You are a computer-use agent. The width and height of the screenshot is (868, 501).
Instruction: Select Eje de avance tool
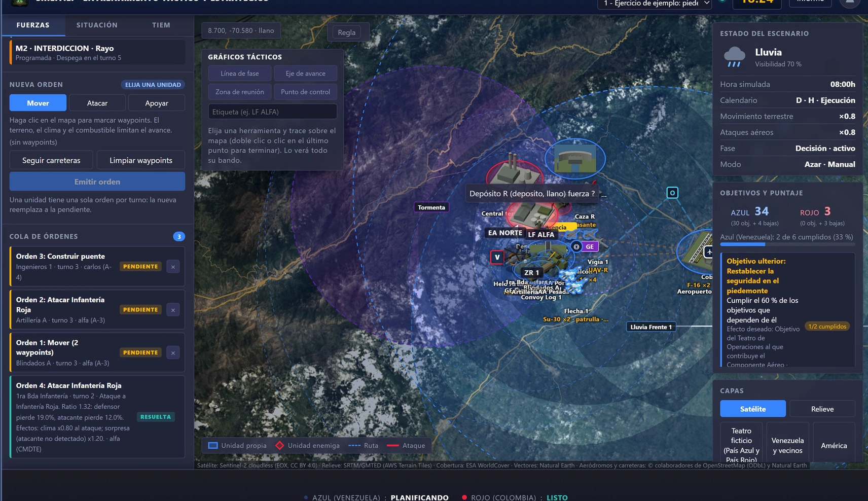click(x=306, y=74)
